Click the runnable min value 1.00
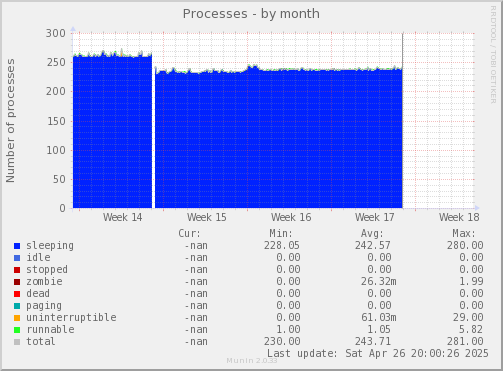Image resolution: width=503 pixels, height=371 pixels. pyautogui.click(x=288, y=329)
